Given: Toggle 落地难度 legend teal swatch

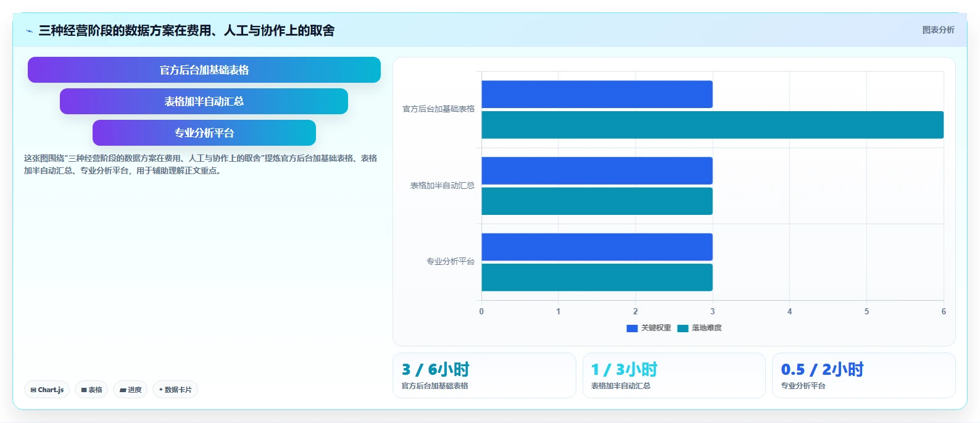Looking at the screenshot, I should [x=683, y=328].
